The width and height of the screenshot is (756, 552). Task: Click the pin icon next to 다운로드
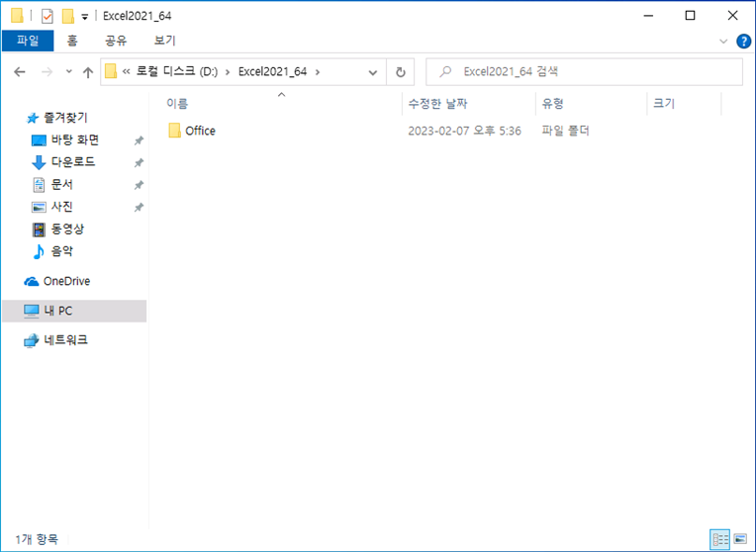(x=139, y=162)
